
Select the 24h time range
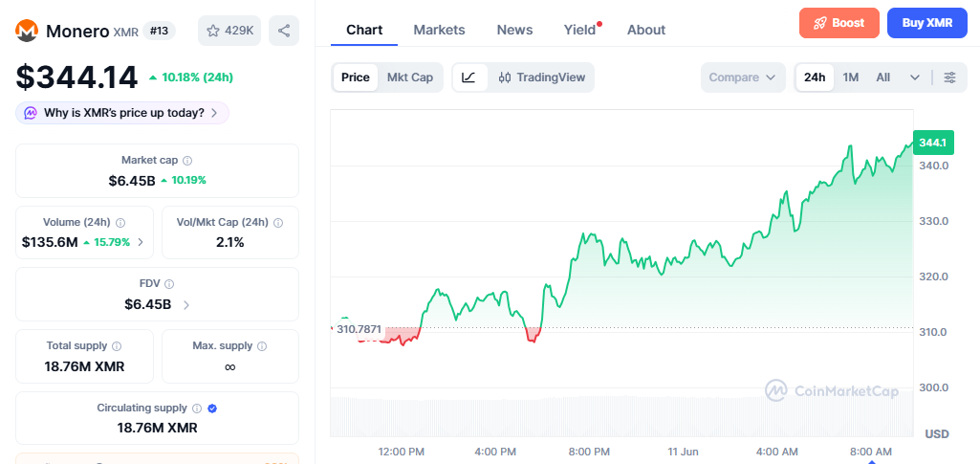(x=815, y=77)
